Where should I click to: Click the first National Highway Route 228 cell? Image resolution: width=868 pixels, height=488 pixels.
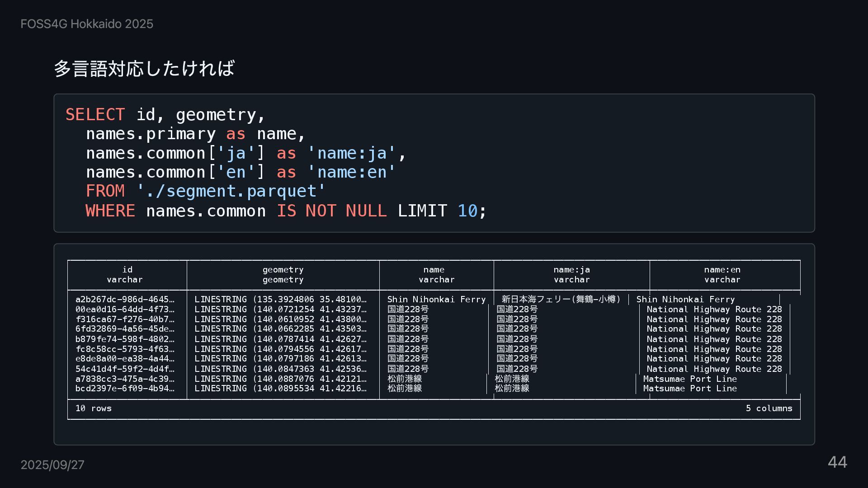(714, 310)
